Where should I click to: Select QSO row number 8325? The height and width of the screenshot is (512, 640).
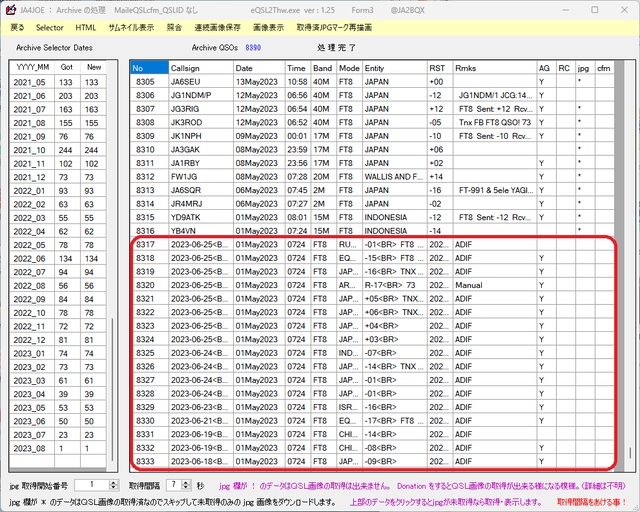pos(372,353)
